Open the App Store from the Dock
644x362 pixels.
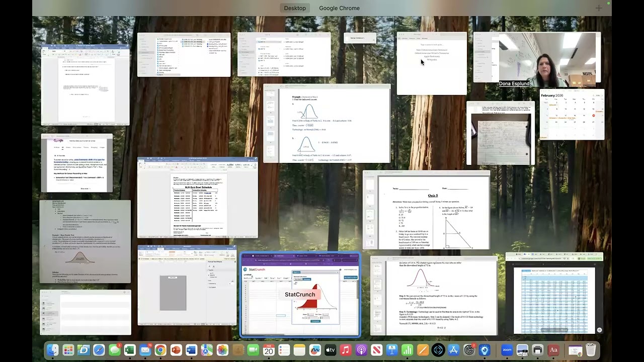click(x=453, y=350)
